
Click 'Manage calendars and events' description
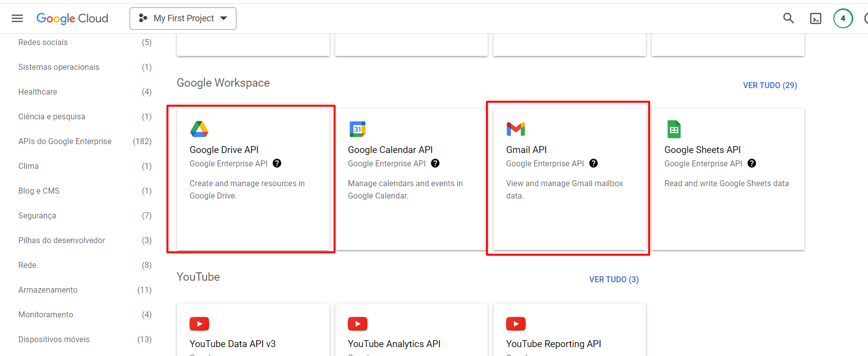(406, 190)
